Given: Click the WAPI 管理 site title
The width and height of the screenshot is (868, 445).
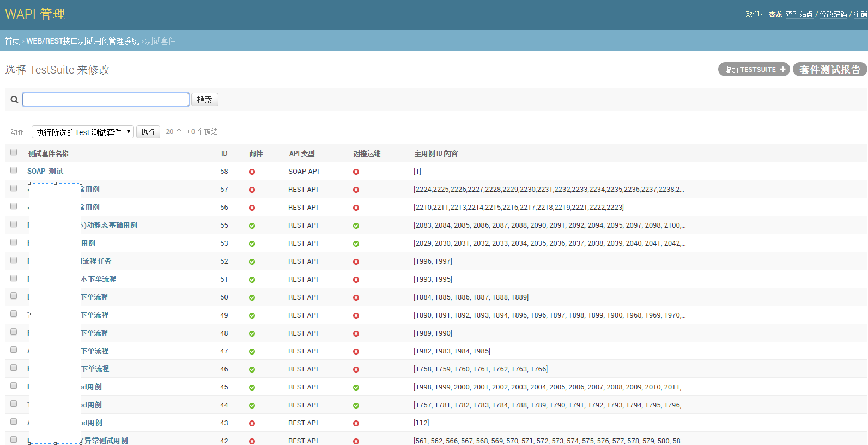Looking at the screenshot, I should (x=35, y=14).
